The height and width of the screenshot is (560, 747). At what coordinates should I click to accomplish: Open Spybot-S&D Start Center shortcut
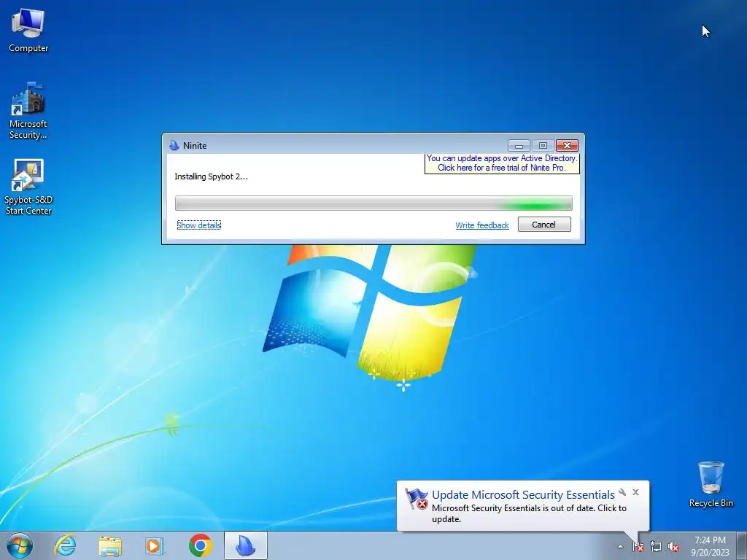(28, 187)
